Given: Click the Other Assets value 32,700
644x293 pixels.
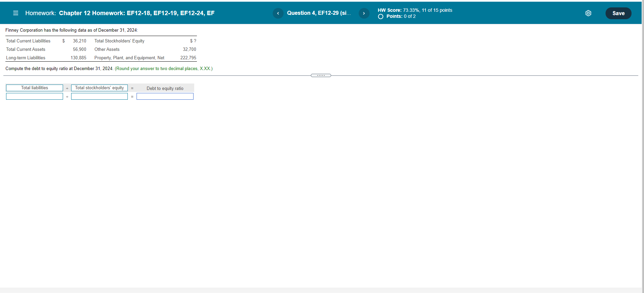Looking at the screenshot, I should coord(189,49).
